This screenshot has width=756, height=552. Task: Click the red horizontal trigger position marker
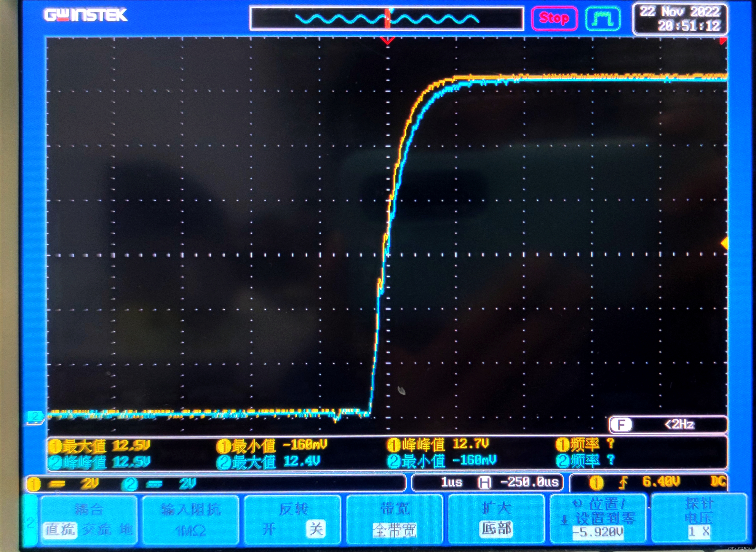387,40
